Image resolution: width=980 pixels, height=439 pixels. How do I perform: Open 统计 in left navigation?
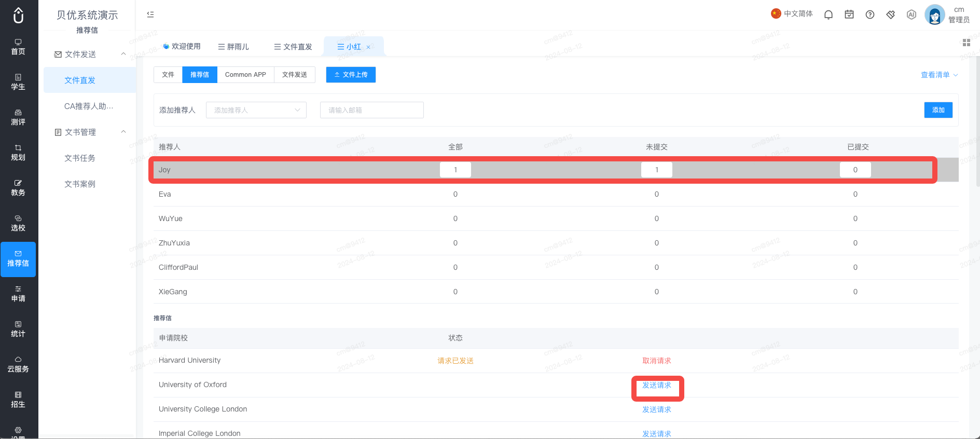[x=18, y=329]
